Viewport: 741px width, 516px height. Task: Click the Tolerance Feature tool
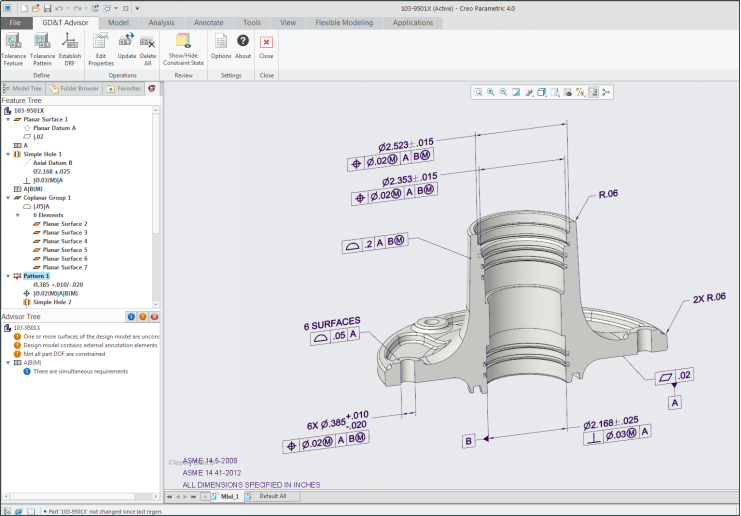pyautogui.click(x=13, y=49)
